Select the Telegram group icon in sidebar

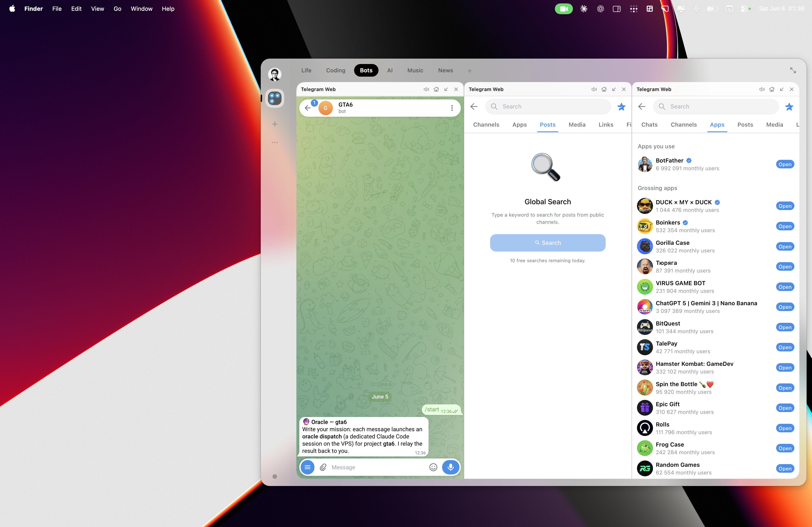275,98
